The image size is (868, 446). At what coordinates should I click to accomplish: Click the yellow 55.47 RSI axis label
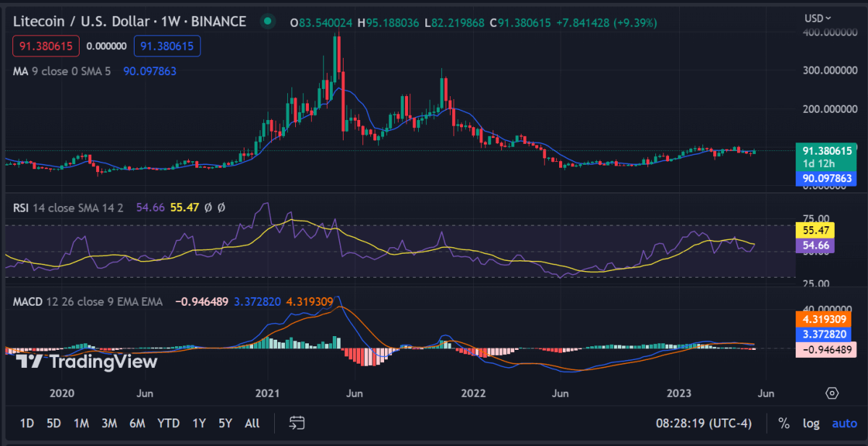[x=814, y=231]
